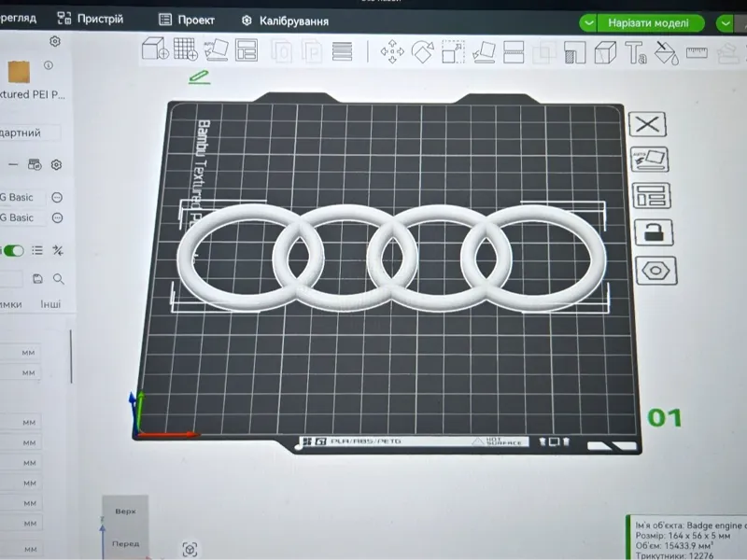The height and width of the screenshot is (560, 747).
Task: Open printer settings gear at panel top
Action: (x=55, y=41)
